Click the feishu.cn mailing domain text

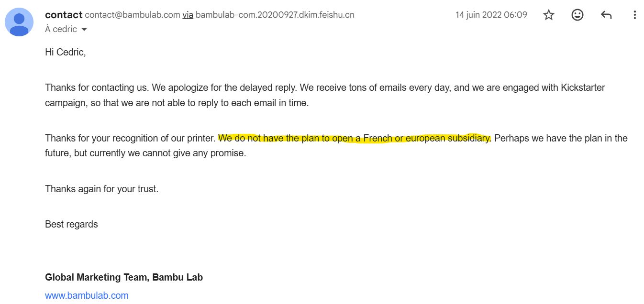[275, 15]
